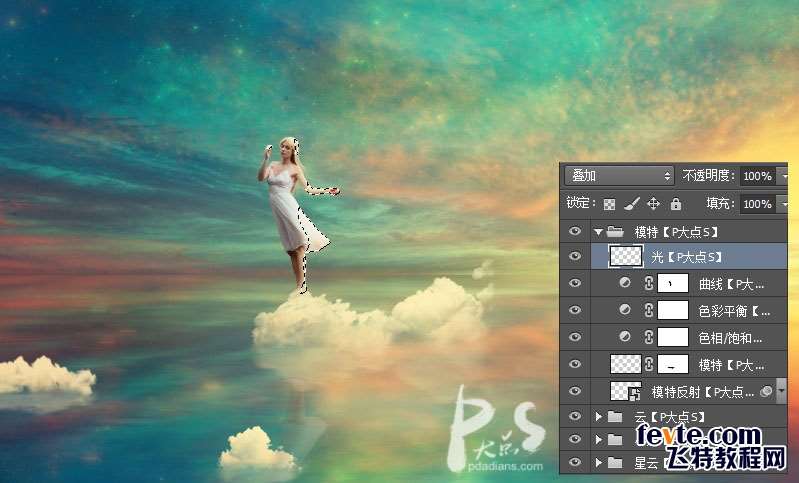Click the fill (填充) value field
The image size is (799, 483).
pyautogui.click(x=757, y=204)
